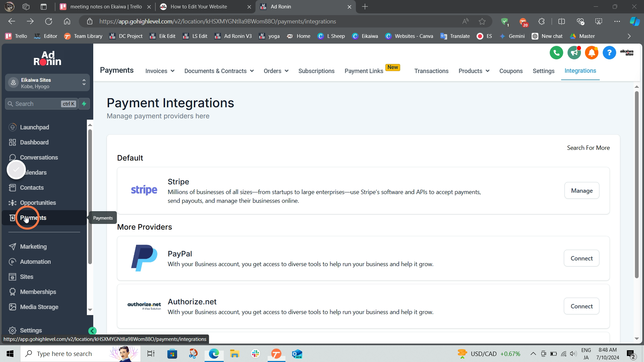
Task: Open the Eikaiwa Sites location switcher
Action: 47,83
